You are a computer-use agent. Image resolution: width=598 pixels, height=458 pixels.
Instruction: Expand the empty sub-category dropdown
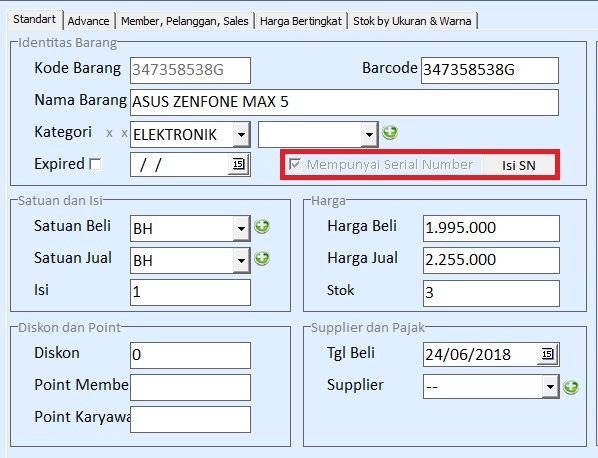point(370,134)
